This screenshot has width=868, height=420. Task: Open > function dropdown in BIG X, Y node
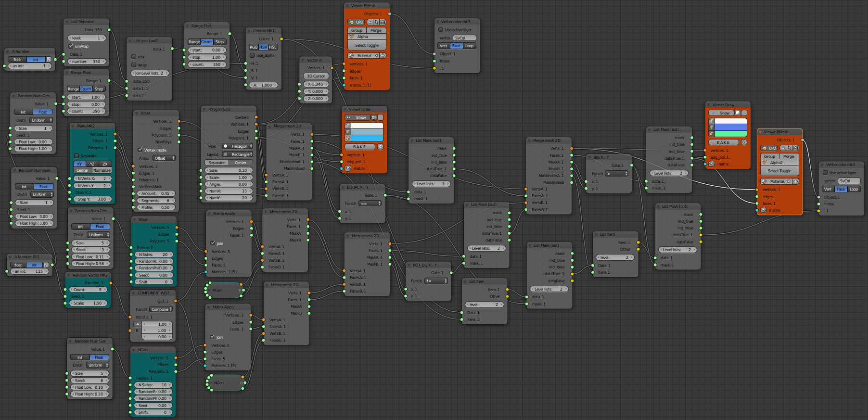point(617,174)
